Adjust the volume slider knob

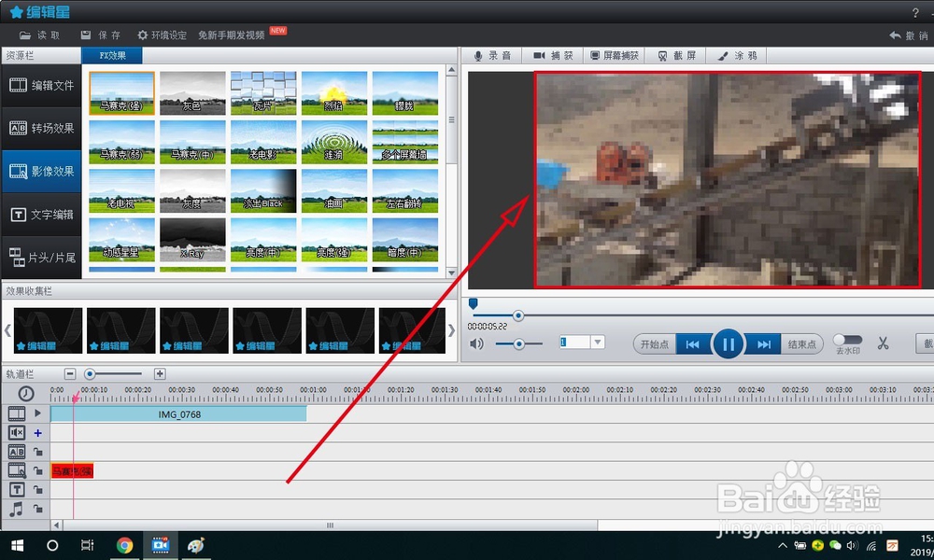point(519,344)
